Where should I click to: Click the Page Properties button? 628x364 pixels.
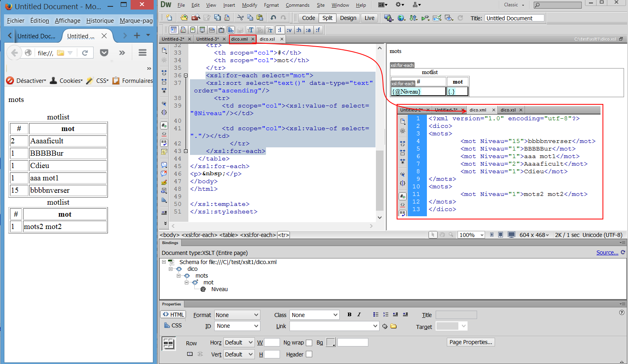pos(471,342)
